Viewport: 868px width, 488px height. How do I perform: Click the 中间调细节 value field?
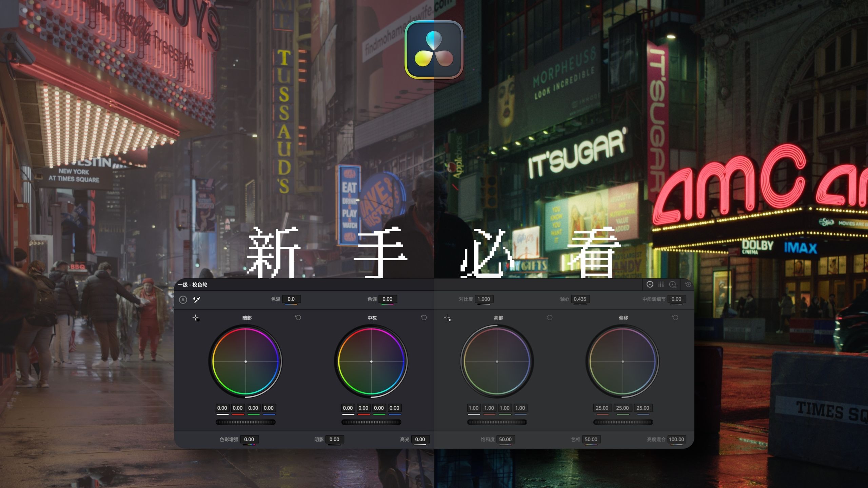pyautogui.click(x=676, y=299)
